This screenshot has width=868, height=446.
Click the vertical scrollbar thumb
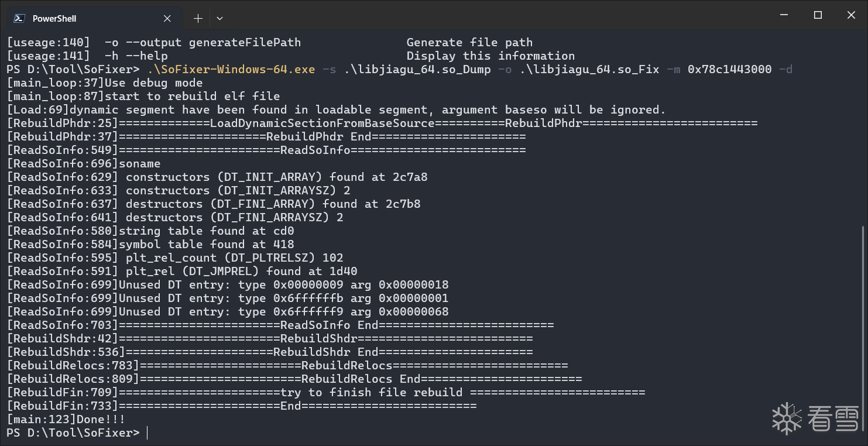coord(863,328)
